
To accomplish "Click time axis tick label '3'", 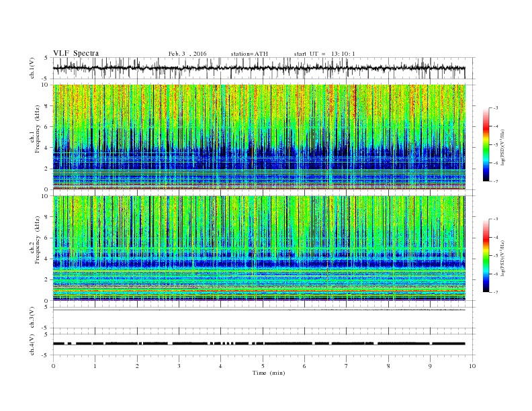I will (x=179, y=366).
